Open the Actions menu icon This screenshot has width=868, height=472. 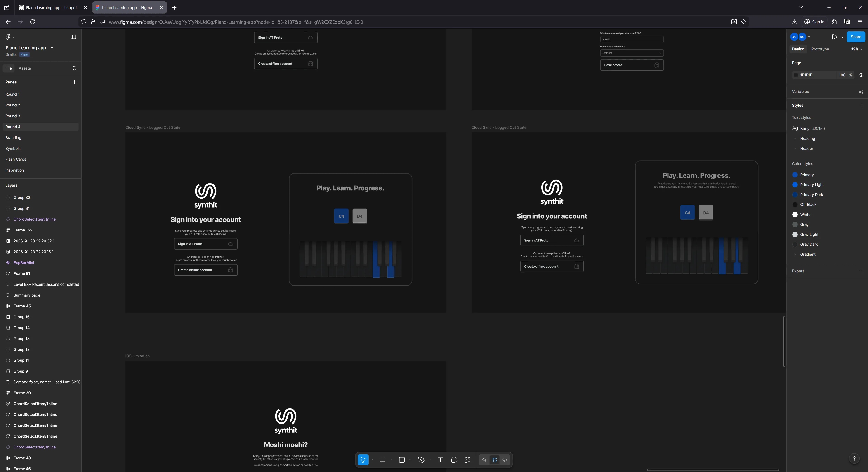coord(468,460)
